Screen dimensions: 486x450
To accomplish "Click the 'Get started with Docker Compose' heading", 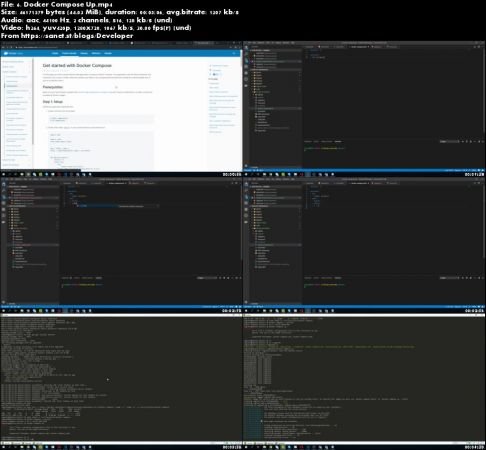I will tap(77, 65).
